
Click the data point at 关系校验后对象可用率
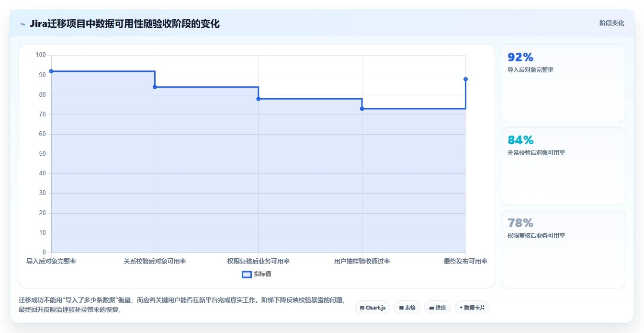point(155,87)
